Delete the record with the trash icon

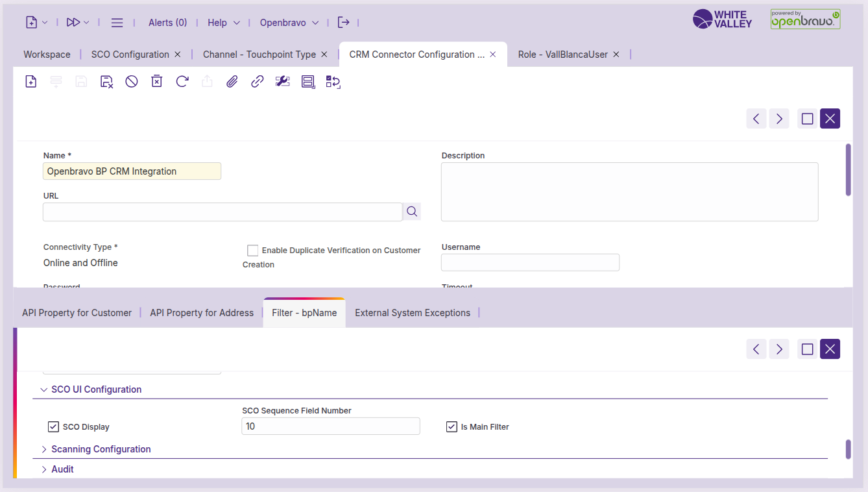pos(156,81)
